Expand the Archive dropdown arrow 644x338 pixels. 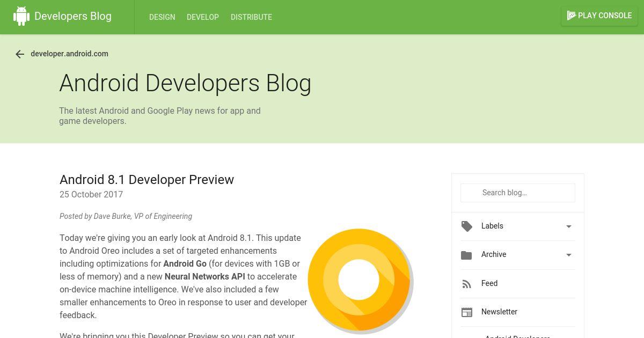(x=569, y=255)
